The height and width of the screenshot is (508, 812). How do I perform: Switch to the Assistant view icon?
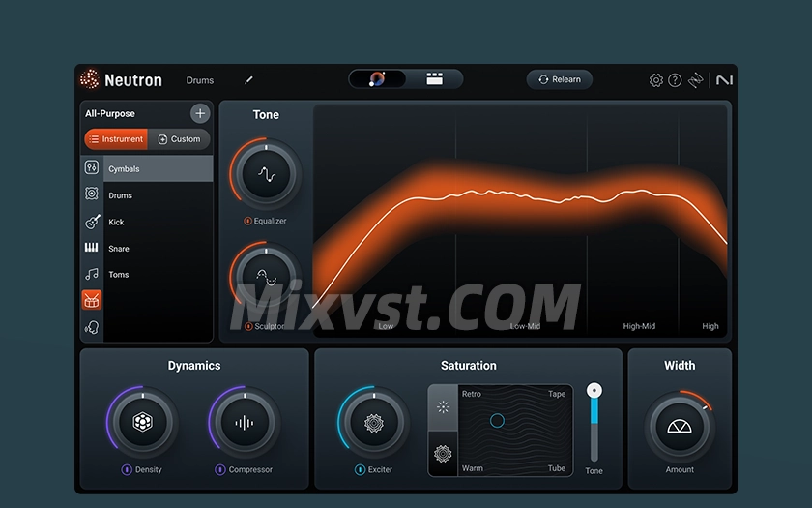click(x=377, y=79)
